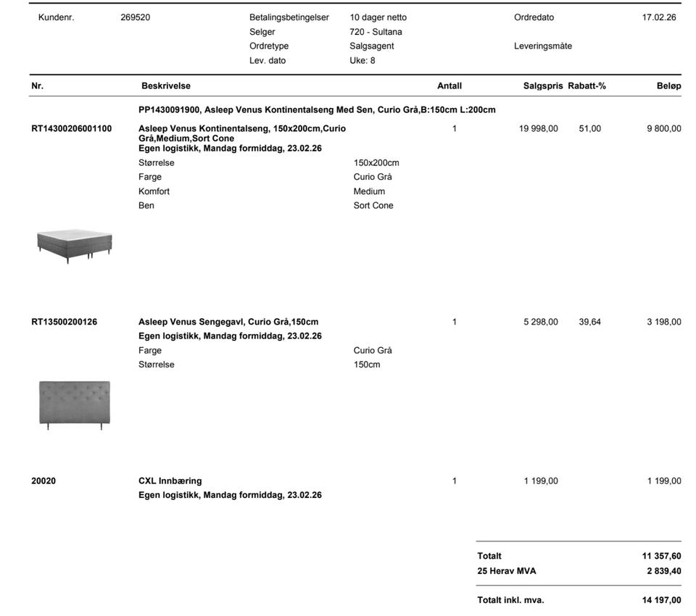Click the 'Komfort' attribute label
This screenshot has width=696, height=616.
point(154,191)
